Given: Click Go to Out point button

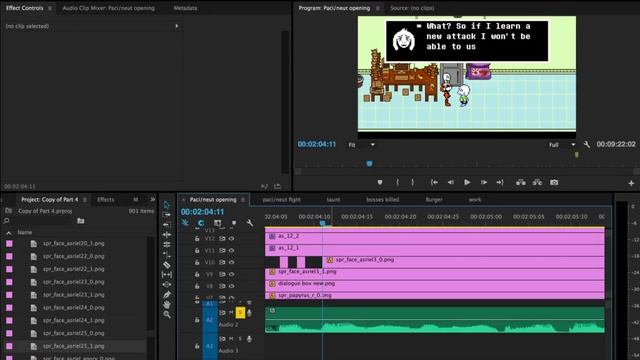Looking at the screenshot, I should pos(500,182).
